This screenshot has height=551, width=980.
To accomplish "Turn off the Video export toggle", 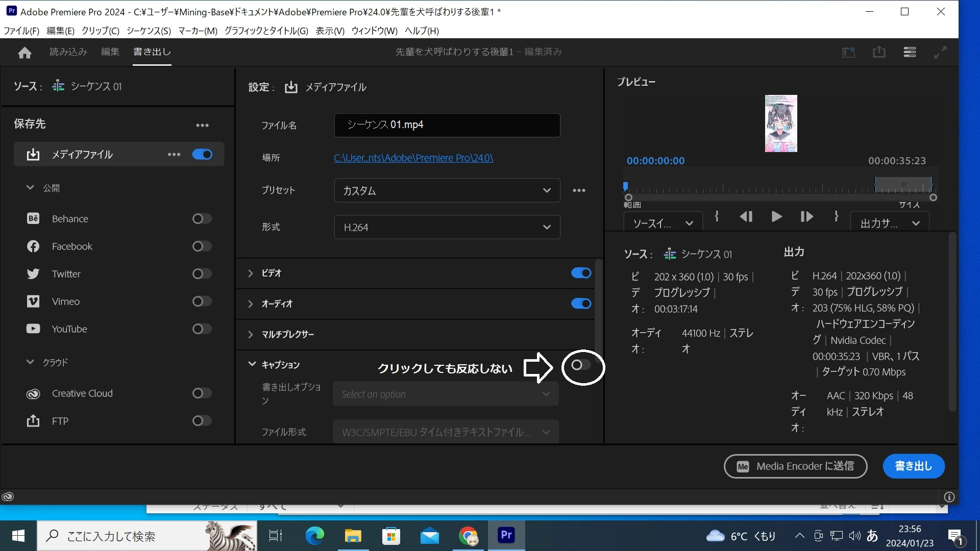I will [581, 273].
